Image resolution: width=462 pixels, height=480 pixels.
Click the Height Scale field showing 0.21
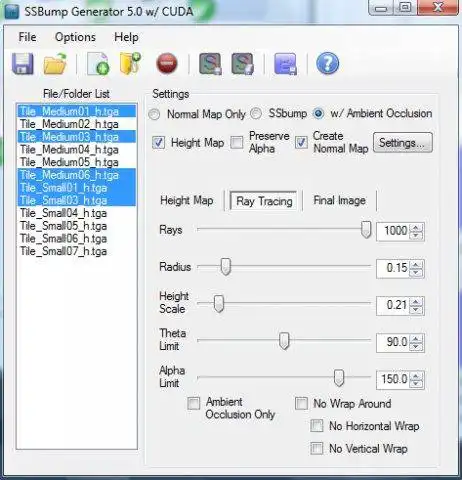[394, 305]
